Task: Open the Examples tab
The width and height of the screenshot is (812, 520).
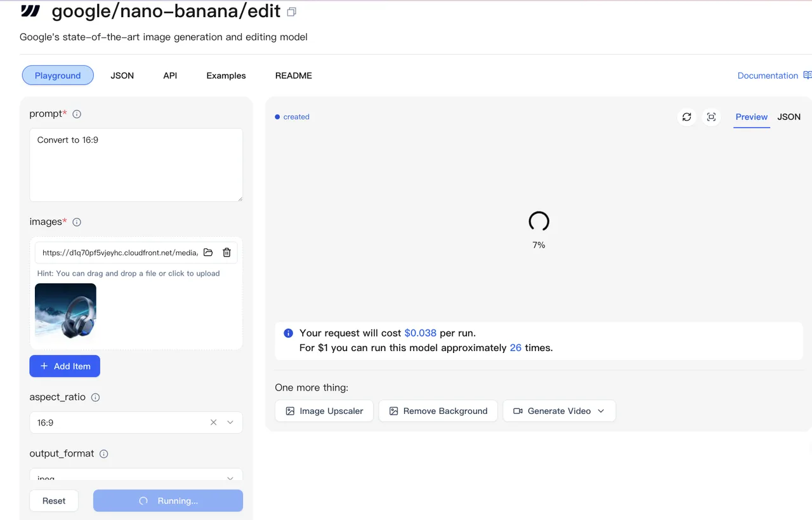Action: [x=226, y=76]
